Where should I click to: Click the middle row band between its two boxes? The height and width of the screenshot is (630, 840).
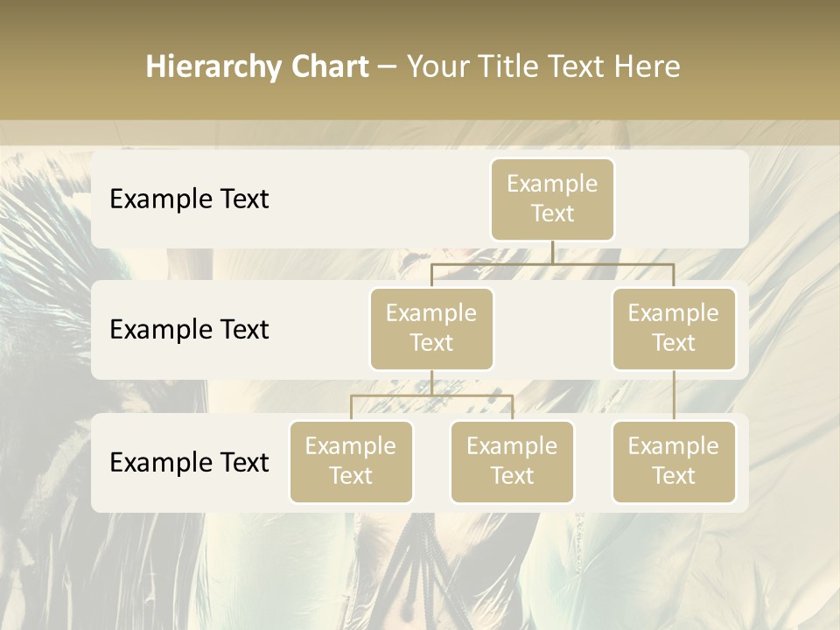point(552,330)
